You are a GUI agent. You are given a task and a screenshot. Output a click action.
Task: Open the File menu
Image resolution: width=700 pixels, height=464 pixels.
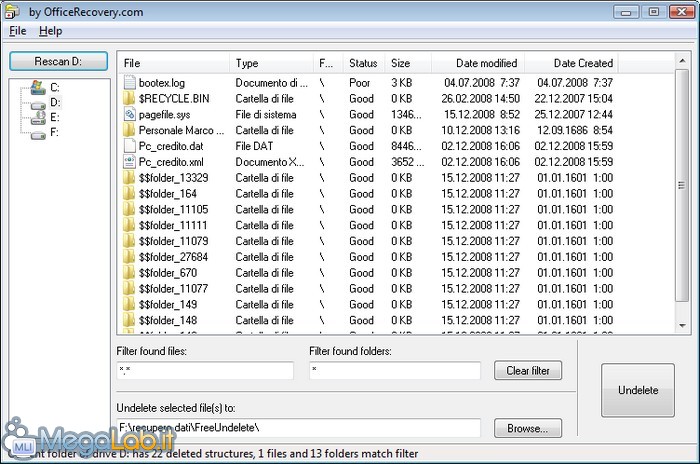pyautogui.click(x=17, y=31)
